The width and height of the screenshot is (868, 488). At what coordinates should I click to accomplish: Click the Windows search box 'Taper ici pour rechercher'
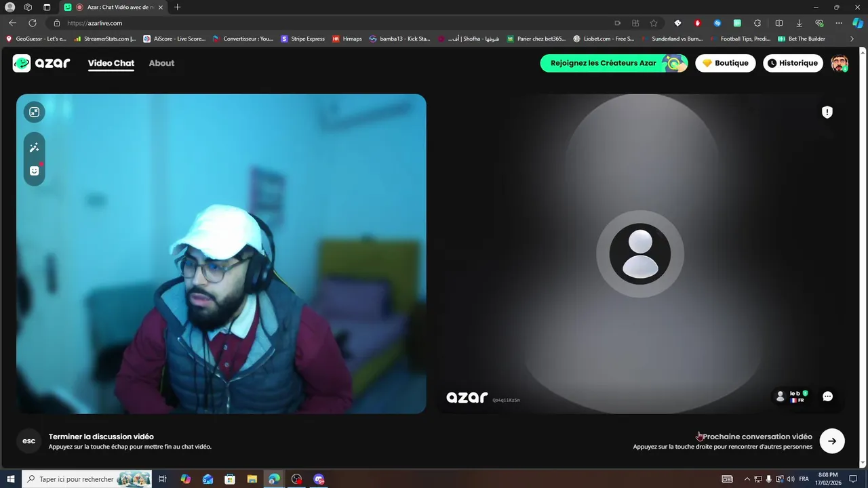[87, 479]
